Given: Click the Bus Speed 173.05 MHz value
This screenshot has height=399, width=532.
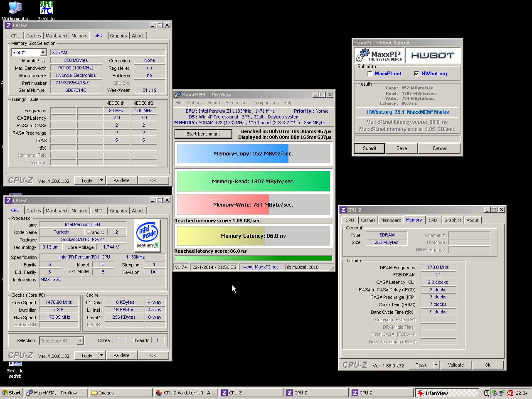Looking at the screenshot, I should (59, 318).
